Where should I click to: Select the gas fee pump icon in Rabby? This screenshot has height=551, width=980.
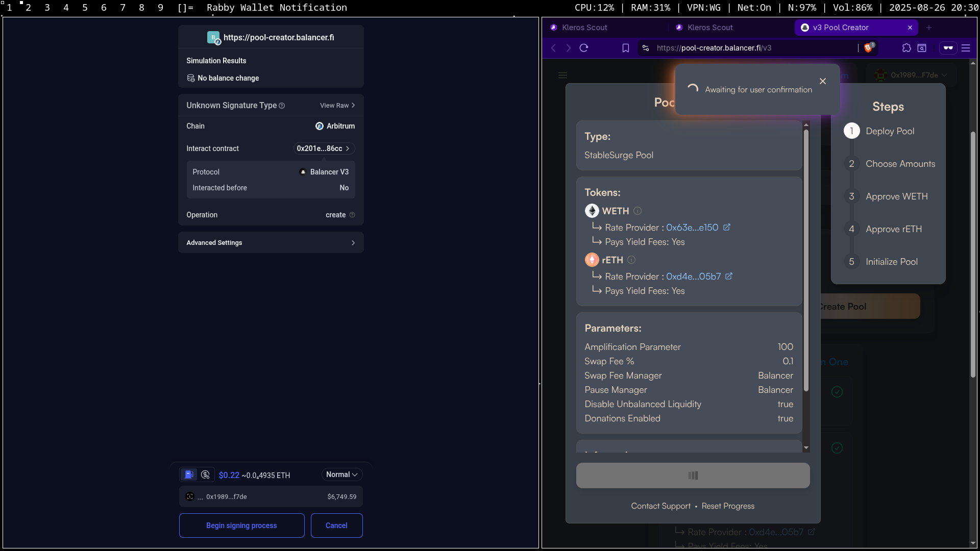[189, 474]
